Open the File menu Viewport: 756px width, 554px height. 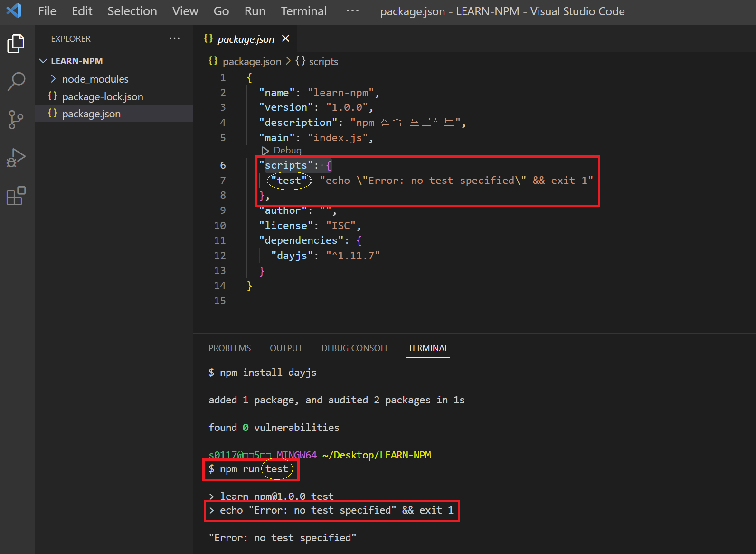(47, 11)
